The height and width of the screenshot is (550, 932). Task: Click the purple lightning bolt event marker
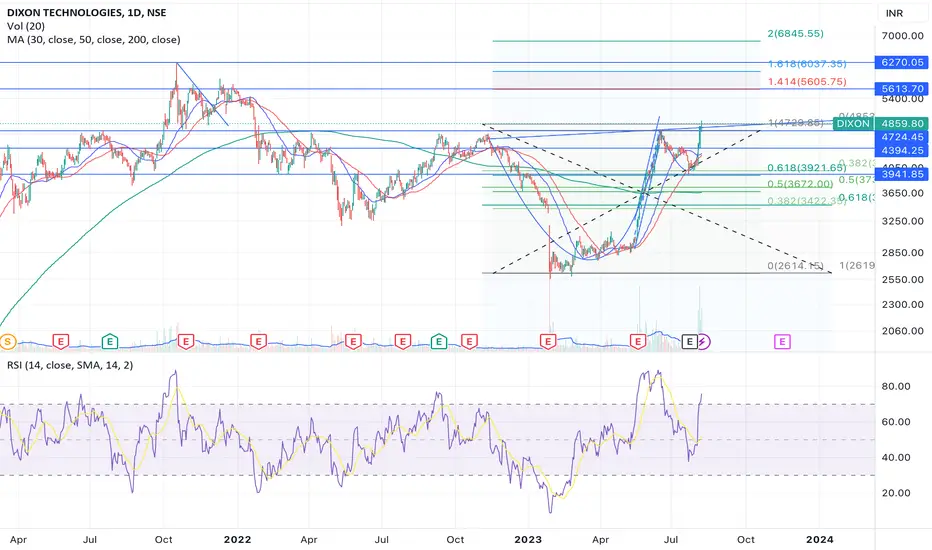(703, 341)
